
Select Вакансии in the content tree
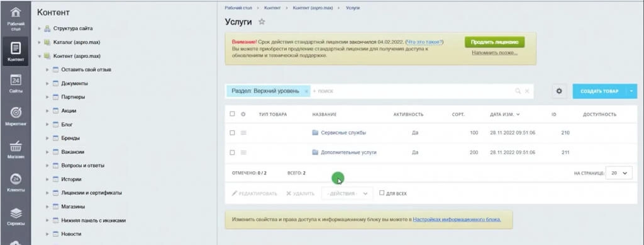tap(73, 152)
